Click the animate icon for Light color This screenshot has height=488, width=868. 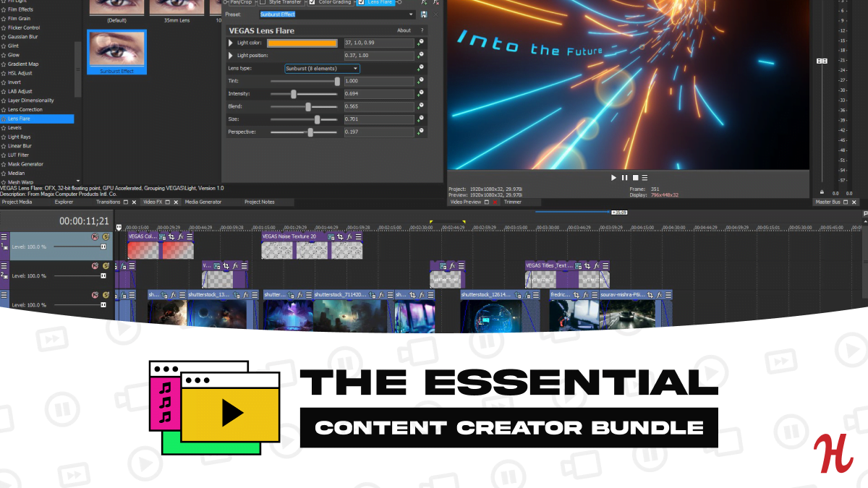[x=420, y=43]
